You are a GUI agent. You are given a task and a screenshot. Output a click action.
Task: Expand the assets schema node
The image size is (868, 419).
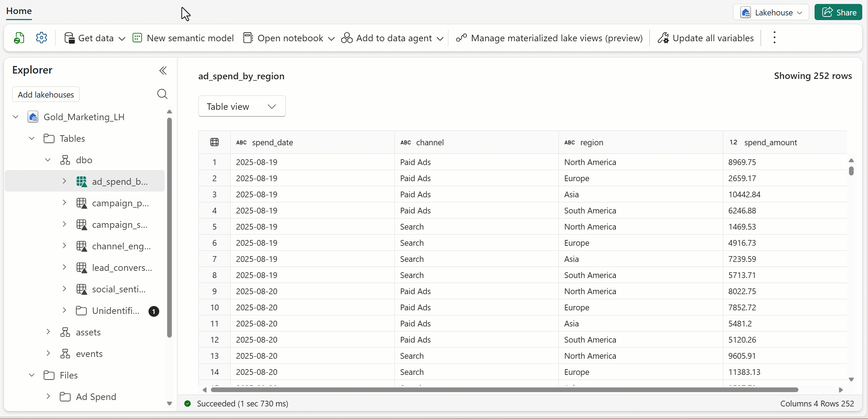[x=48, y=332]
